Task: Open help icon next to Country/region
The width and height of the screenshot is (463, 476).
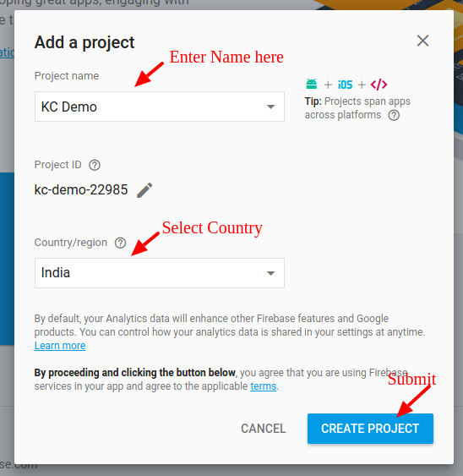Action: click(x=120, y=243)
